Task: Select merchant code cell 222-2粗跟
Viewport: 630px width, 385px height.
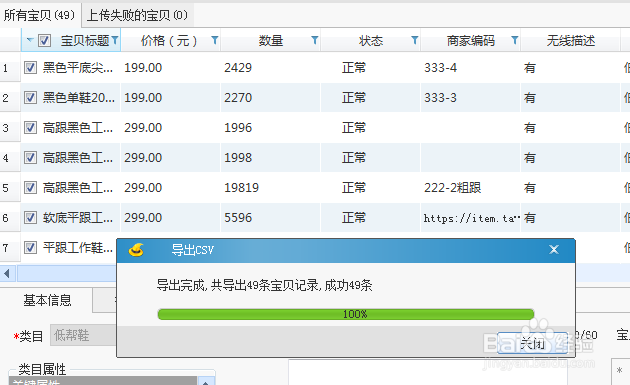Action: 470,188
